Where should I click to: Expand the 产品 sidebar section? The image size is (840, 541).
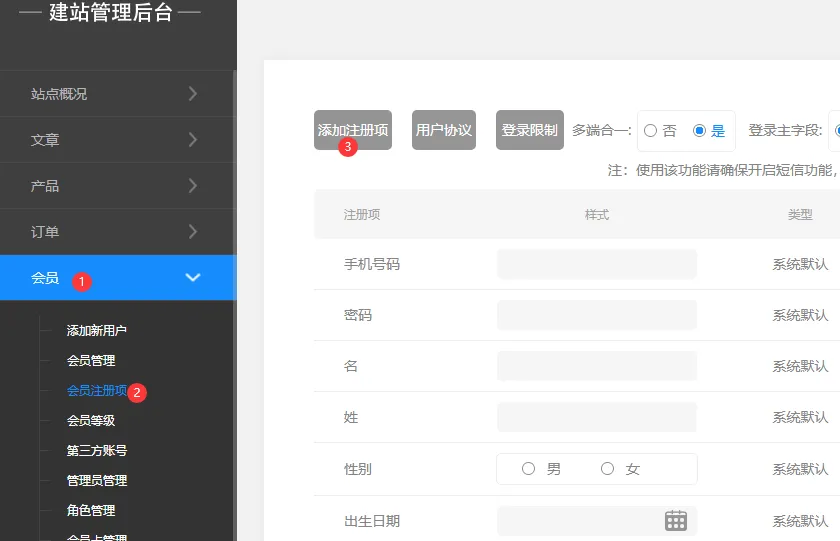[x=193, y=186]
